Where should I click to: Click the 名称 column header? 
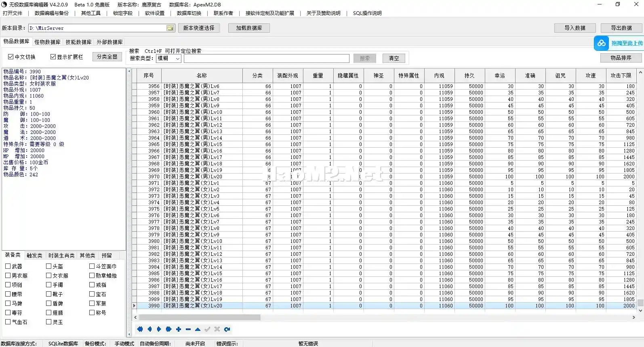pyautogui.click(x=202, y=75)
